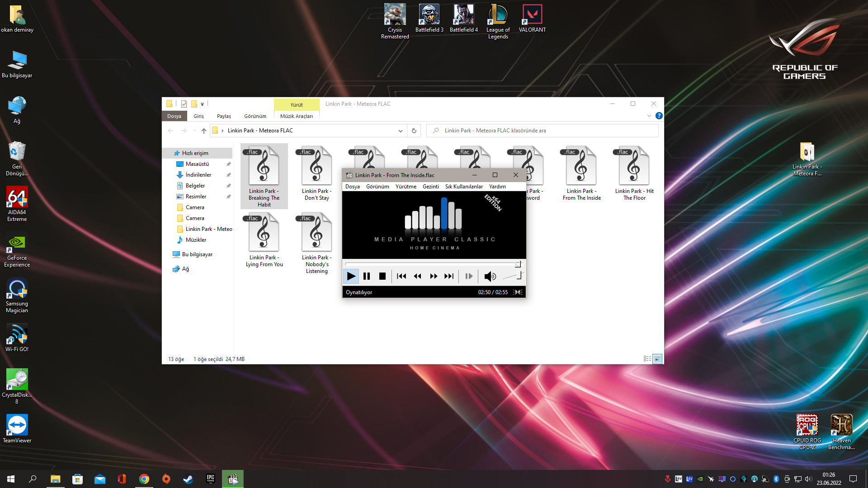
Task: Expand the address bar history dropdown
Action: click(x=400, y=131)
